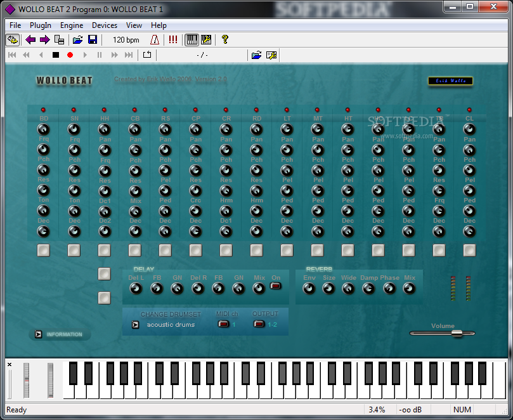
Task: Click the acoustic drums drumset name
Action: [x=171, y=325]
